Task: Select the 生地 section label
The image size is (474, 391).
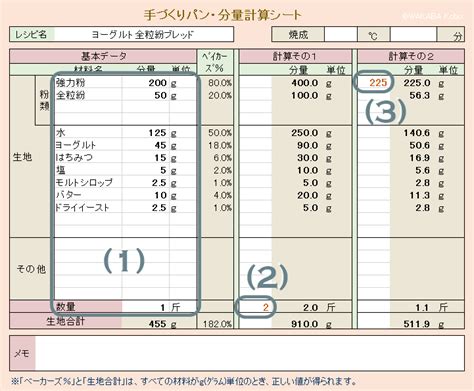Action: 22,157
